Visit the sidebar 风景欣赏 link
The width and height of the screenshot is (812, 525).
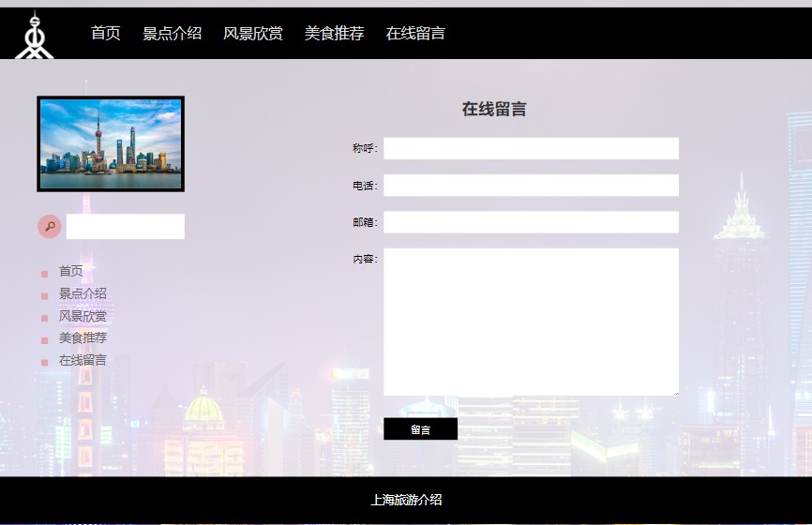(x=83, y=316)
